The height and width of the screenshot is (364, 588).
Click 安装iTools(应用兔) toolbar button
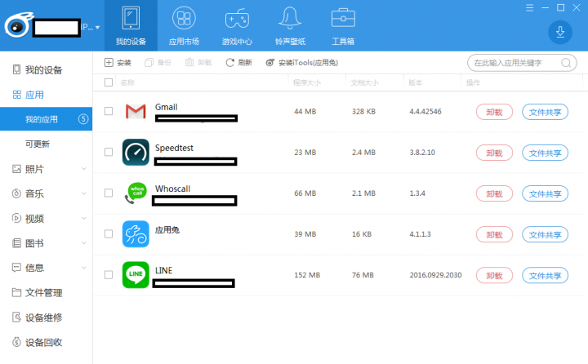pyautogui.click(x=302, y=63)
